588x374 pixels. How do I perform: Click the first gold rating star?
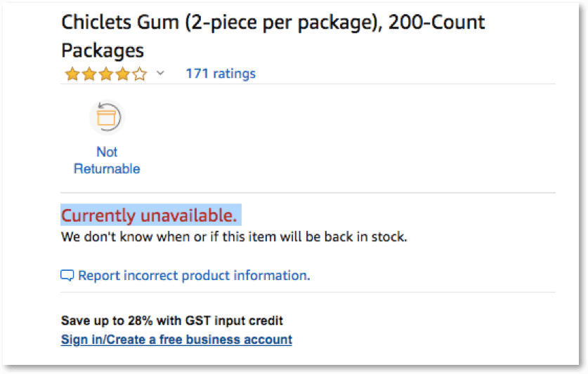pos(72,74)
